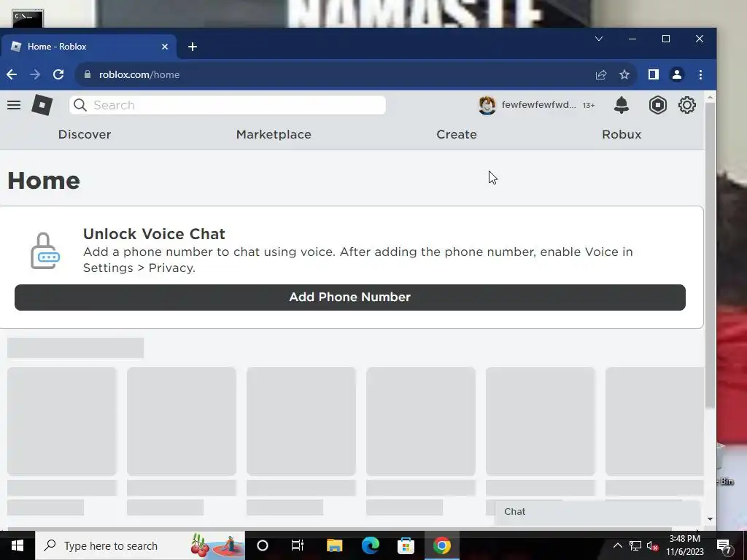Click the muted volume tray icon
This screenshot has width=747, height=560.
[x=652, y=545]
